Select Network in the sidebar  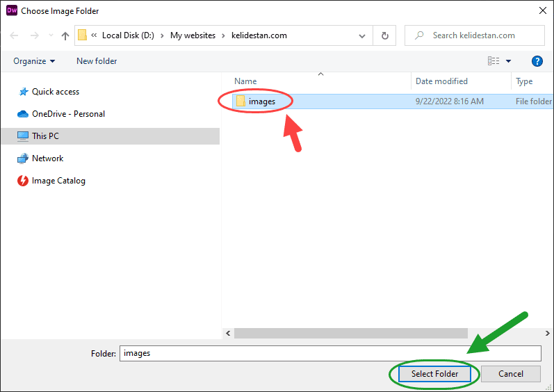[x=47, y=158]
